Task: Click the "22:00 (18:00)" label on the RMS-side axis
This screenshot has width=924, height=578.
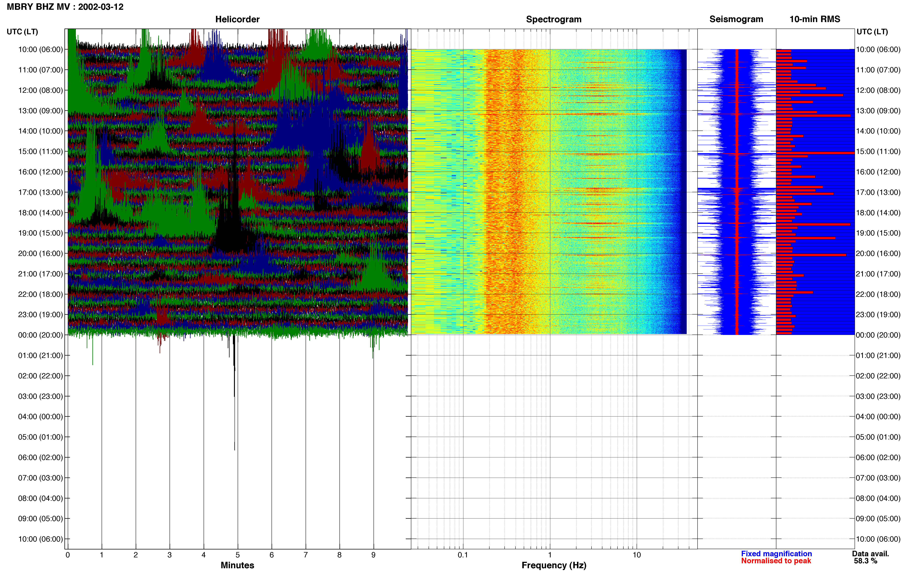Action: 878,294
